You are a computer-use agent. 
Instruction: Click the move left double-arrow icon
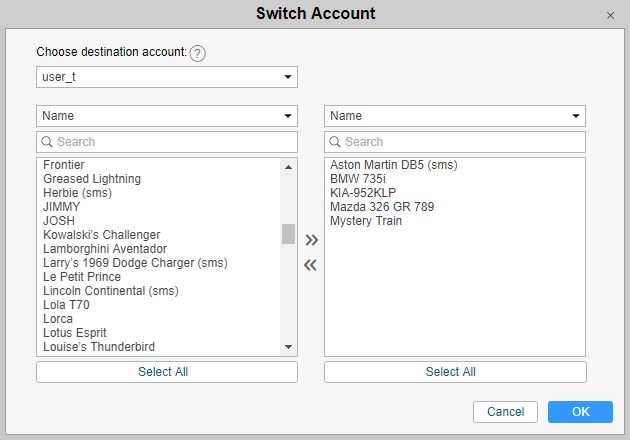tap(311, 265)
